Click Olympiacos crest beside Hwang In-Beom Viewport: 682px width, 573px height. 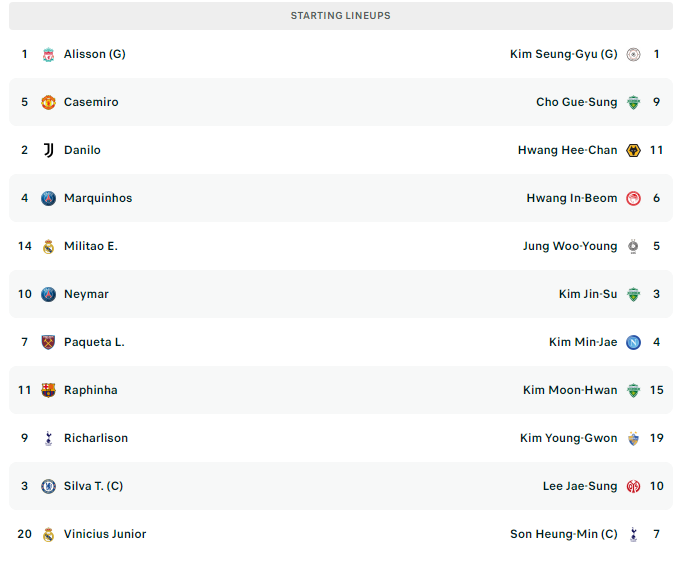(x=633, y=198)
